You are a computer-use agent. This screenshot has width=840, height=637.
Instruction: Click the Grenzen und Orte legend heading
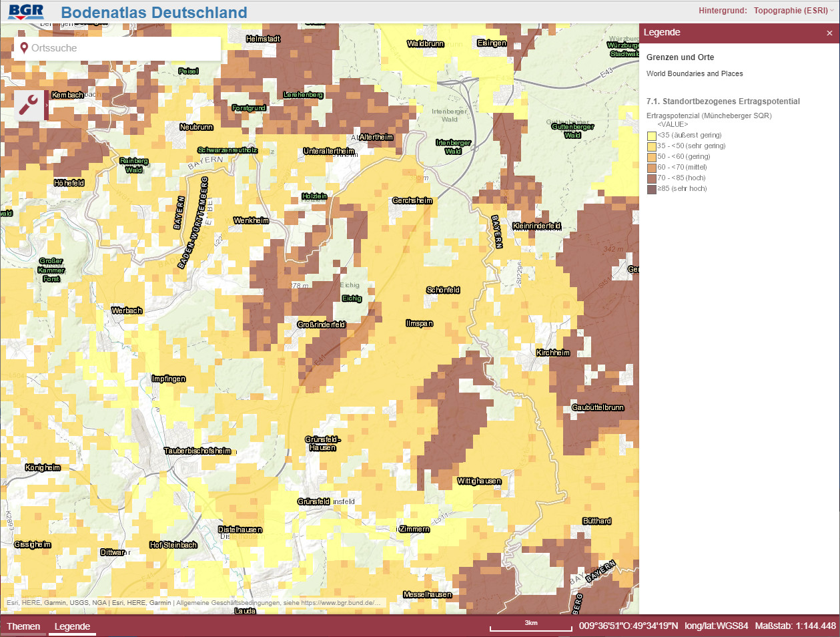[x=680, y=57]
